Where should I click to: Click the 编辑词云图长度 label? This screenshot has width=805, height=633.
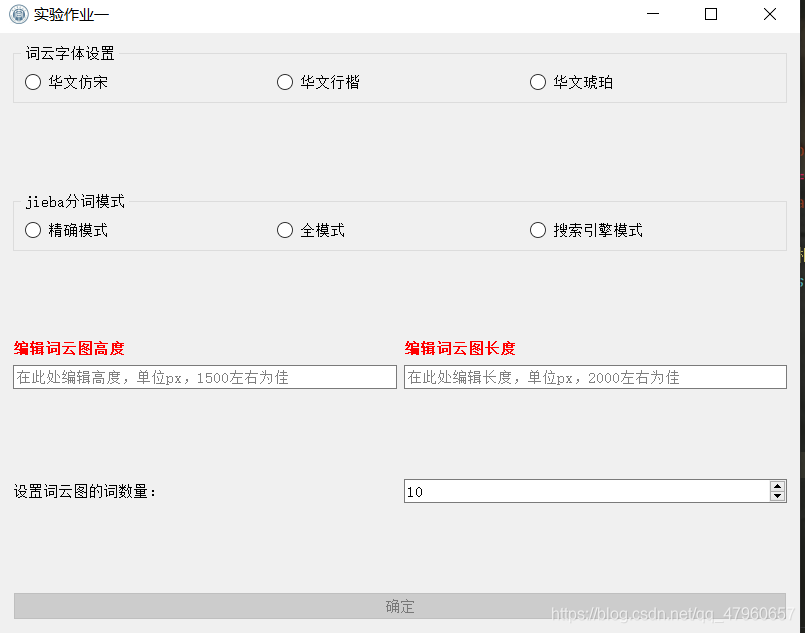459,348
